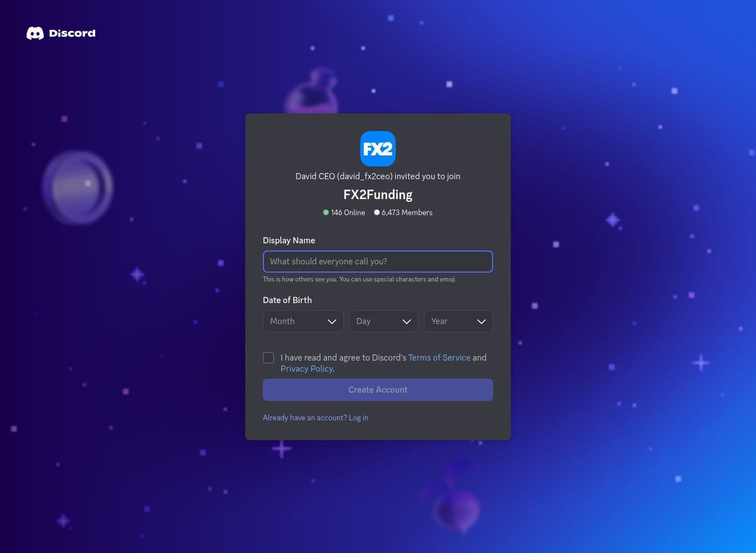This screenshot has height=553, width=756.
Task: Open the Day dropdown
Action: point(384,321)
